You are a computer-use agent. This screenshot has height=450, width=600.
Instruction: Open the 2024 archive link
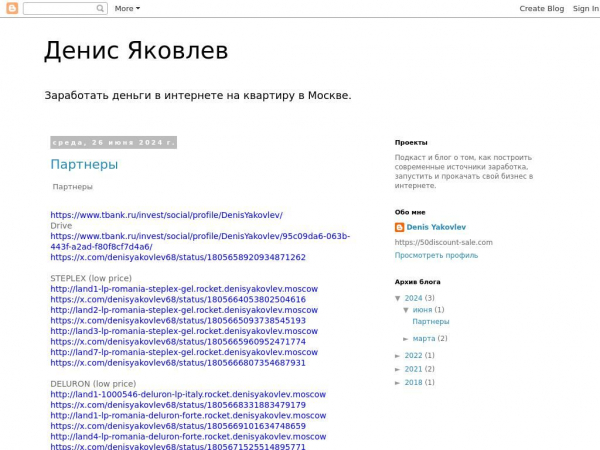coord(413,298)
